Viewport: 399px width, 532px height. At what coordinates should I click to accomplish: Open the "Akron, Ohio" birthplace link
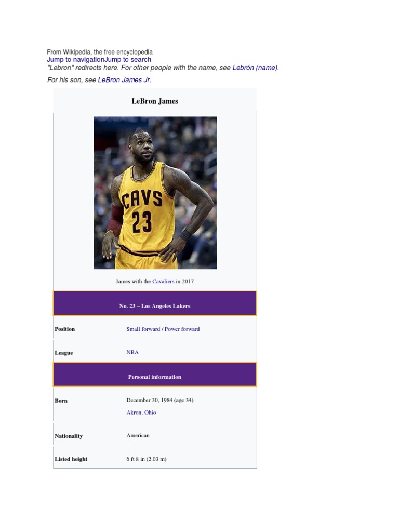[141, 412]
